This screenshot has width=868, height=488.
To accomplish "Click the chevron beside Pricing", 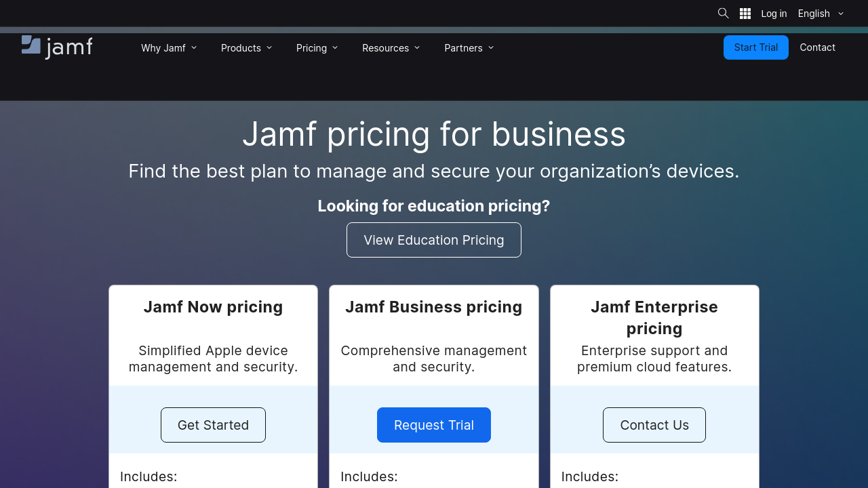I will click(x=335, y=47).
